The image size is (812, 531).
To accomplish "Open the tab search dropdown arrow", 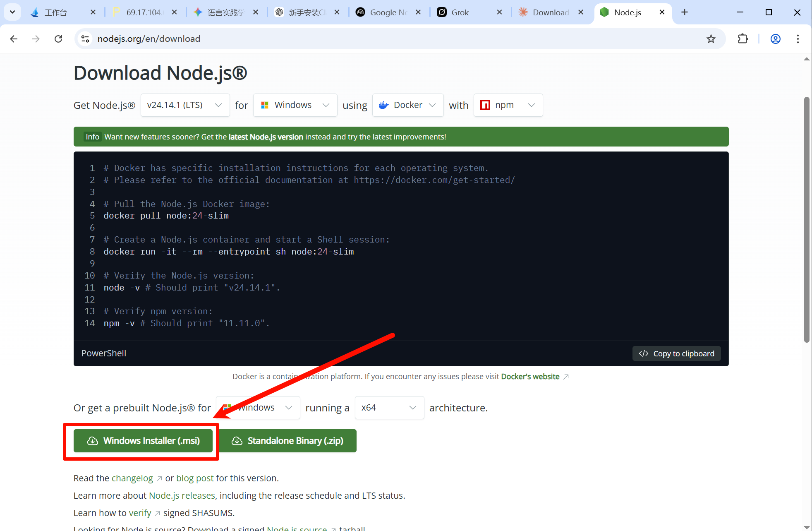I will click(x=12, y=12).
